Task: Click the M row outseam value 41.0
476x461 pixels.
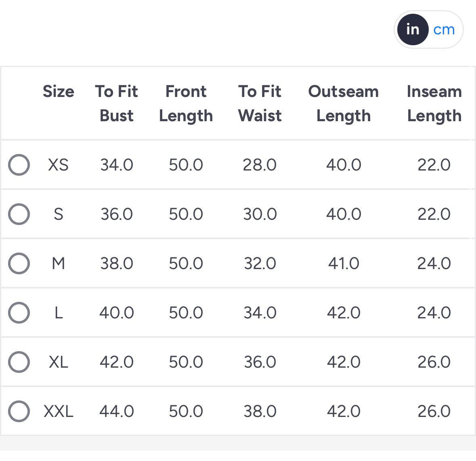Action: [344, 263]
